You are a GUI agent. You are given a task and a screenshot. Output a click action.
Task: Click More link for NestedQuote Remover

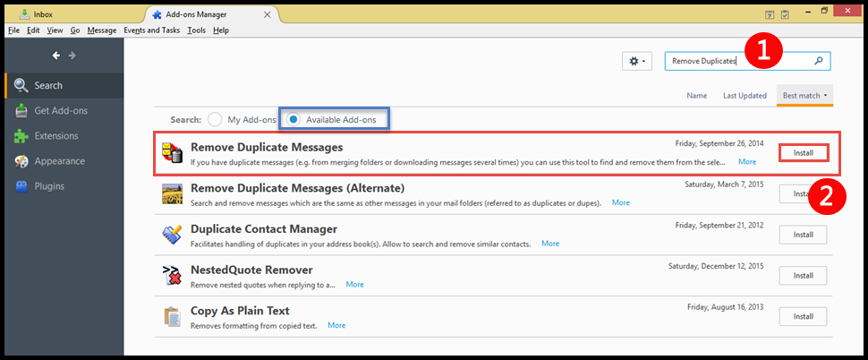[355, 284]
